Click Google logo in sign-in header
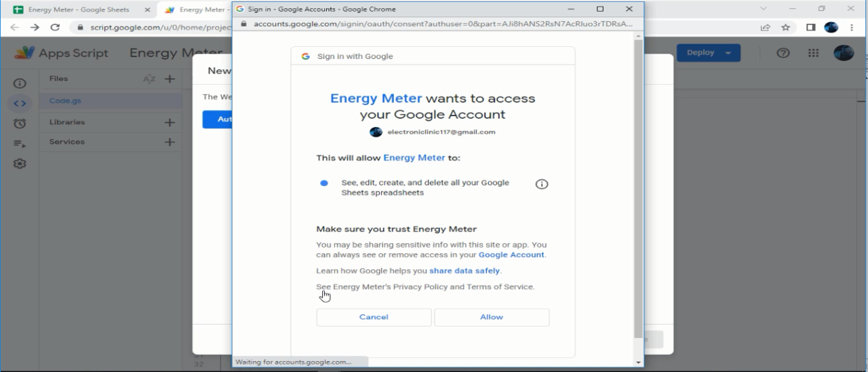868x372 pixels. [x=306, y=56]
